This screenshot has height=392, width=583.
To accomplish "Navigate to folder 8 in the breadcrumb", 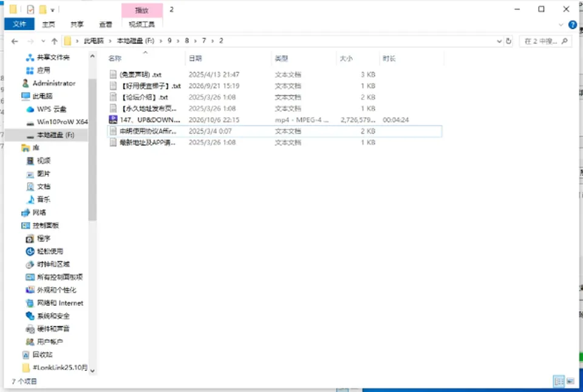I will (x=186, y=41).
